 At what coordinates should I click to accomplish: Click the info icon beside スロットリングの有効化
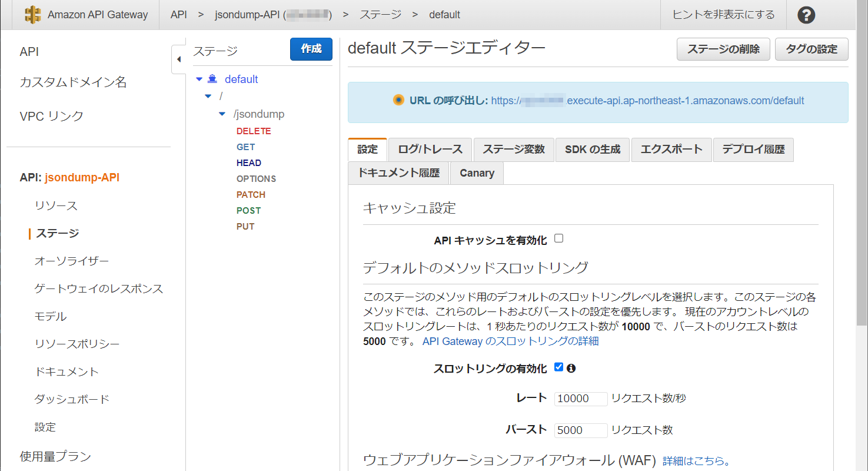(x=571, y=369)
